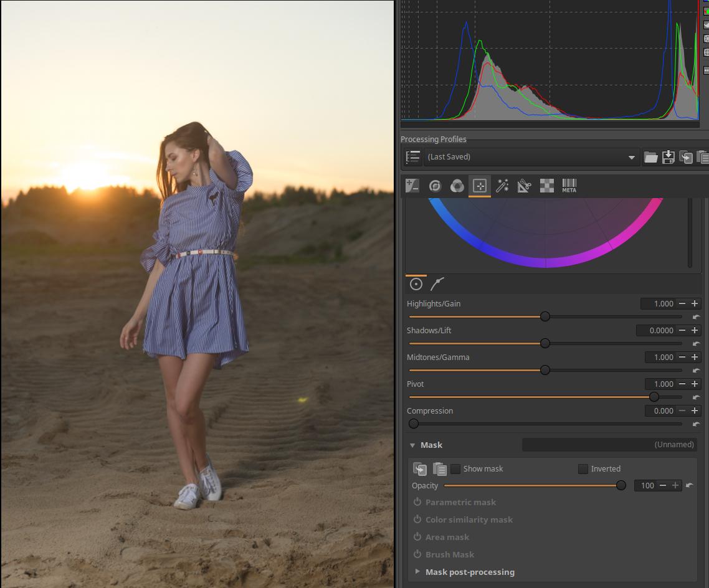Increase Pivot value with plus button
This screenshot has width=709, height=588.
pos(694,384)
